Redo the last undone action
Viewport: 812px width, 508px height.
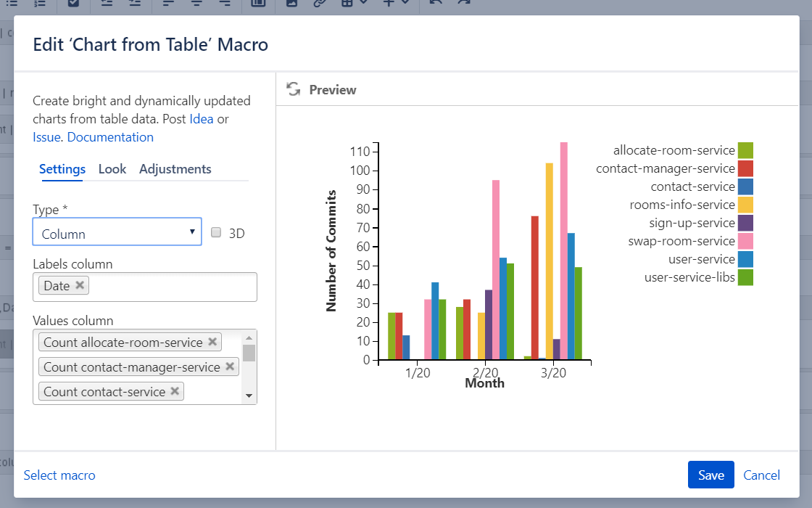pos(464,3)
